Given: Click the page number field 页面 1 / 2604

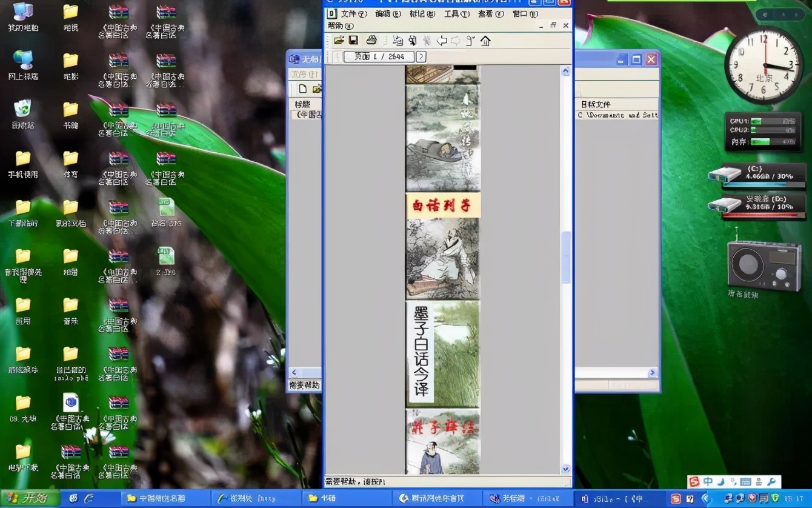Looking at the screenshot, I should coord(379,56).
